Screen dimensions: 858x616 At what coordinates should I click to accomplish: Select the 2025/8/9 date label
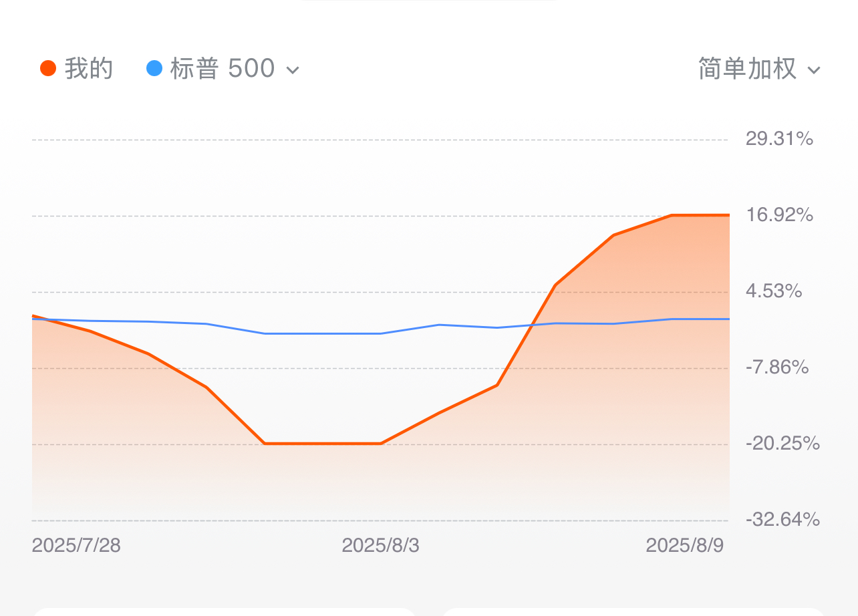coord(685,545)
